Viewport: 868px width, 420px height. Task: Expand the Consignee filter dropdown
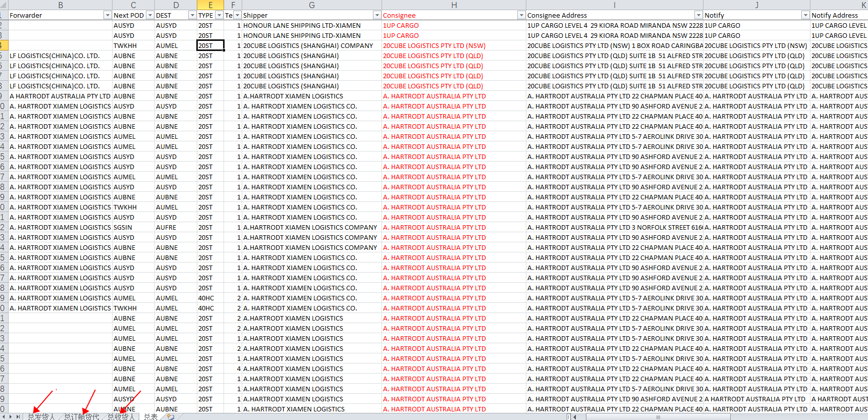point(521,15)
